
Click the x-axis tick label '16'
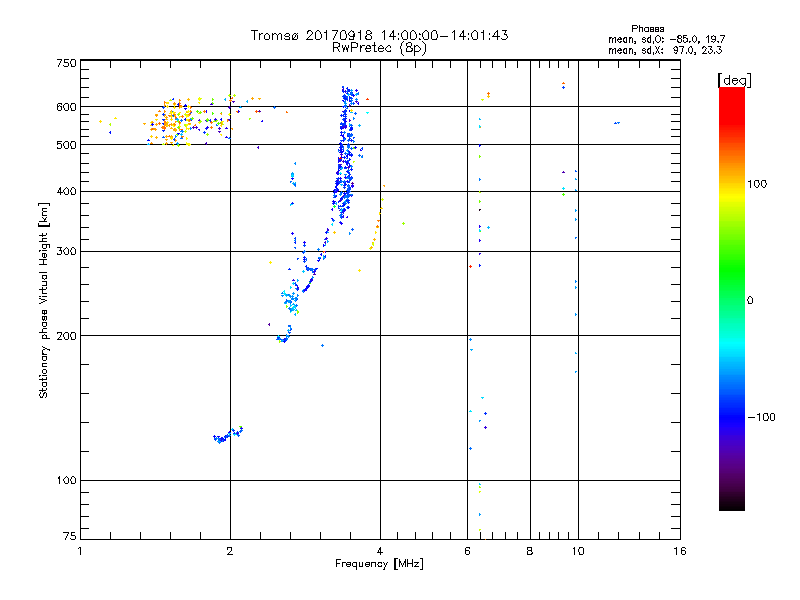pyautogui.click(x=680, y=552)
